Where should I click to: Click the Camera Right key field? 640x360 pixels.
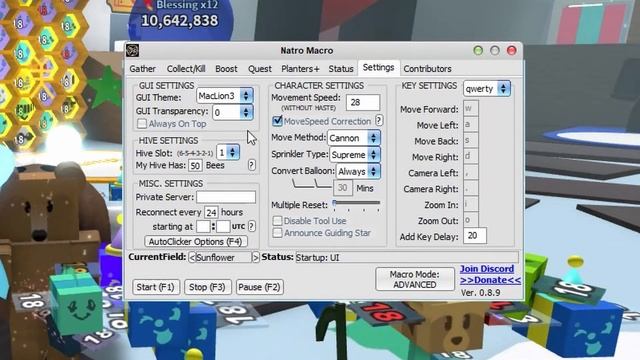click(471, 188)
